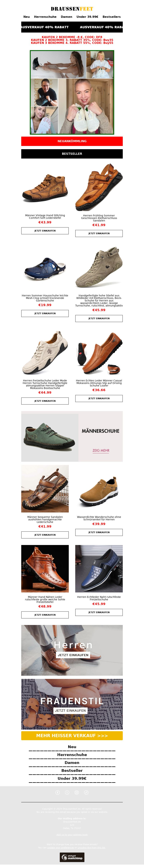
Task: Go to Under 39.99€ in top menu
Action: (x=87, y=17)
